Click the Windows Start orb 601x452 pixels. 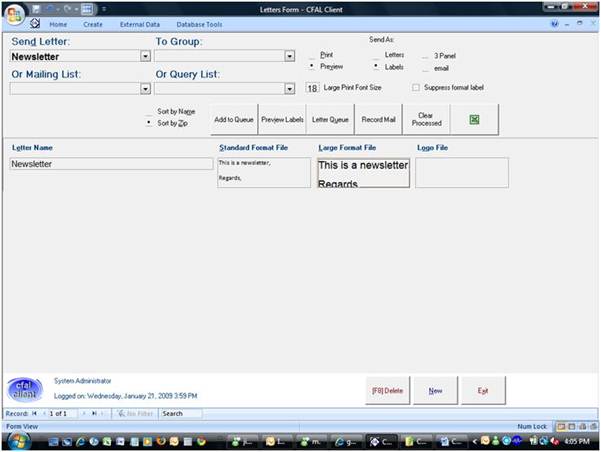(x=18, y=441)
